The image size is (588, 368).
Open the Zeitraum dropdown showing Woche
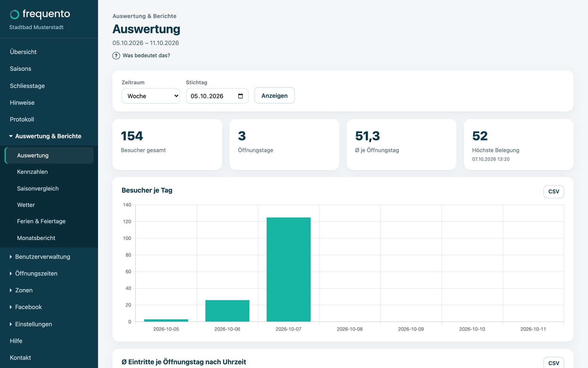[151, 96]
